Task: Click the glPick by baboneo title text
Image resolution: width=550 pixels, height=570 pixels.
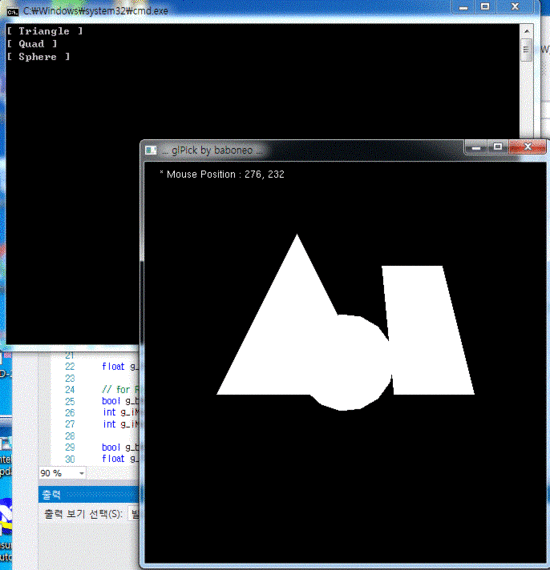Action: pyautogui.click(x=212, y=150)
